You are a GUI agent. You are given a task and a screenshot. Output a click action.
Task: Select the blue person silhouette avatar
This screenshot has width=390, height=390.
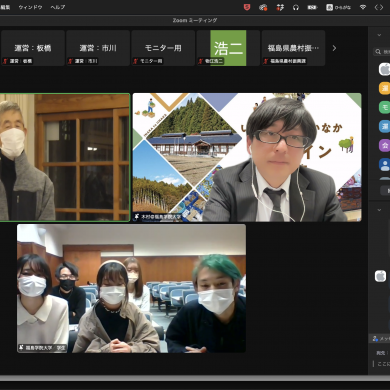pyautogui.click(x=384, y=165)
